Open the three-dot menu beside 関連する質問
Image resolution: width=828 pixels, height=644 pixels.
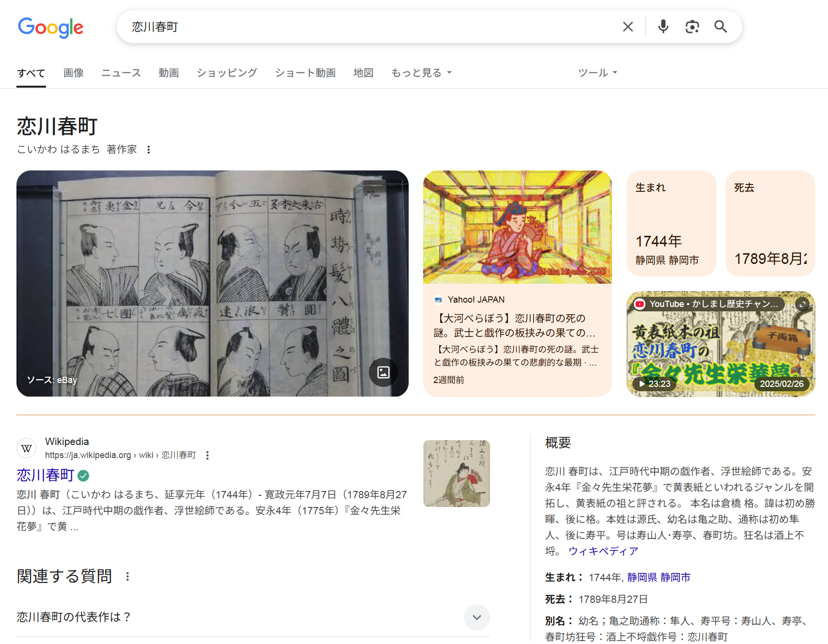click(127, 576)
